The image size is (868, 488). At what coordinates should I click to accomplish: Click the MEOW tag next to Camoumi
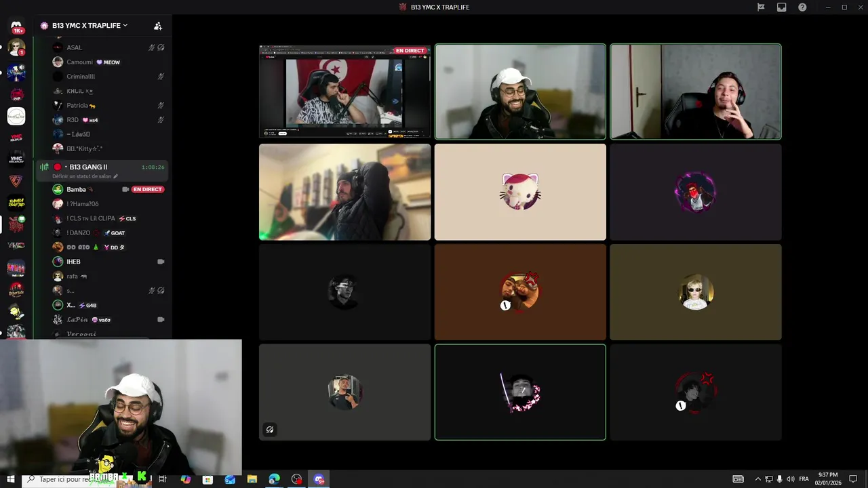point(108,62)
